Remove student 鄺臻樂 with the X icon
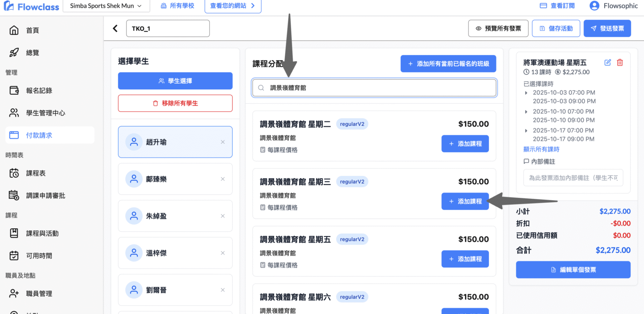 pyautogui.click(x=223, y=179)
